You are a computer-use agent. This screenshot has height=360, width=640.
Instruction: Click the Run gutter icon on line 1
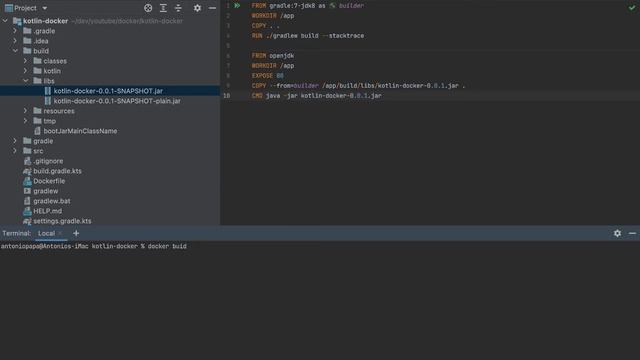click(237, 6)
